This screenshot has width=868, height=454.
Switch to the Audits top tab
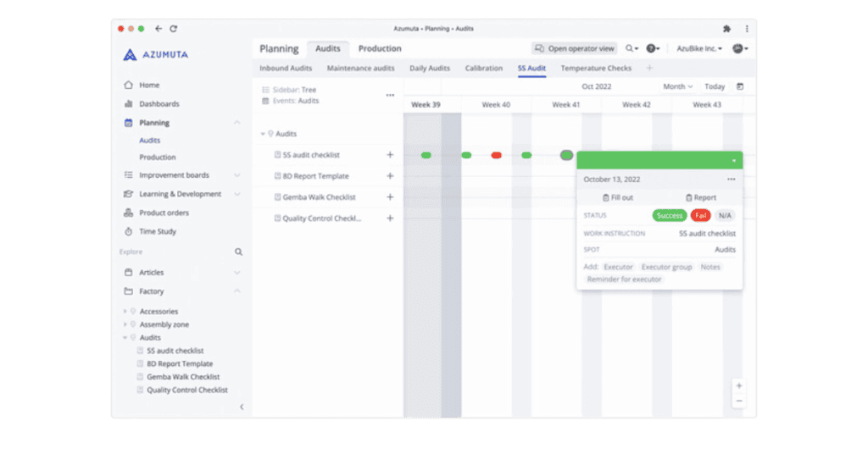click(x=328, y=48)
